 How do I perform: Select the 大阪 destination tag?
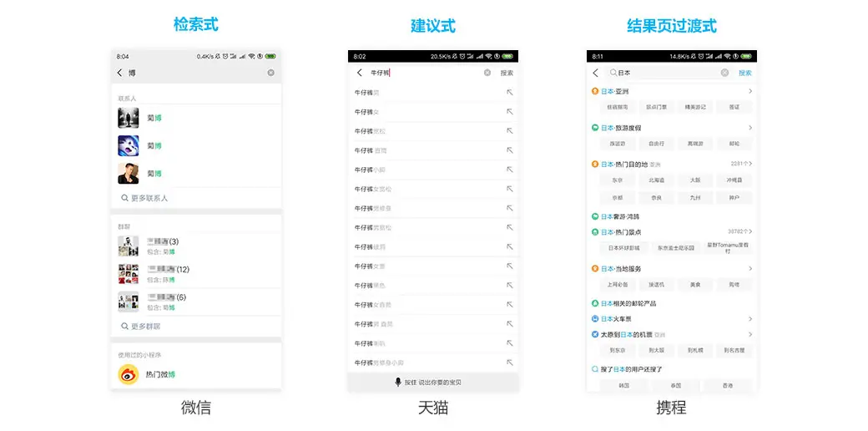pyautogui.click(x=695, y=180)
